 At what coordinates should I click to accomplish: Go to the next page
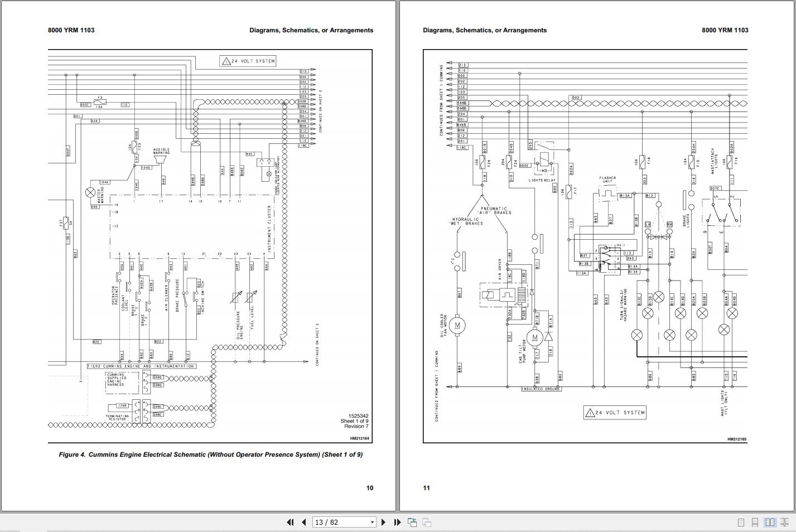coord(383,523)
